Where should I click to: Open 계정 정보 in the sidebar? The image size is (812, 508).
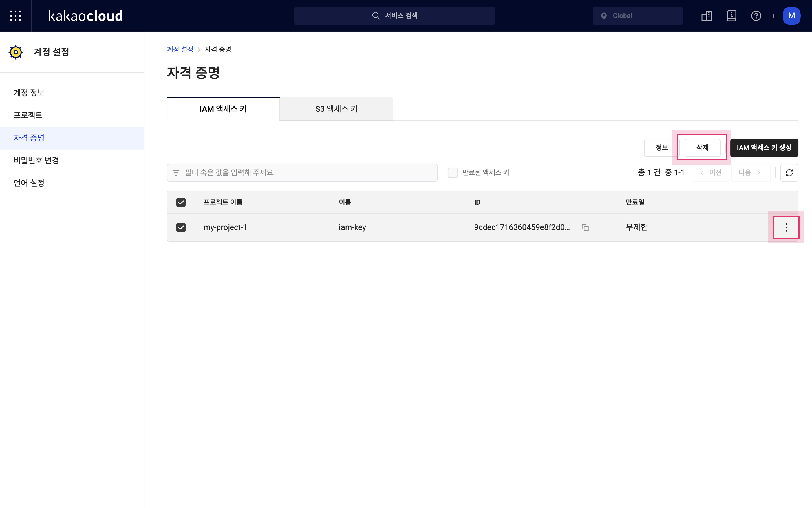pyautogui.click(x=72, y=93)
